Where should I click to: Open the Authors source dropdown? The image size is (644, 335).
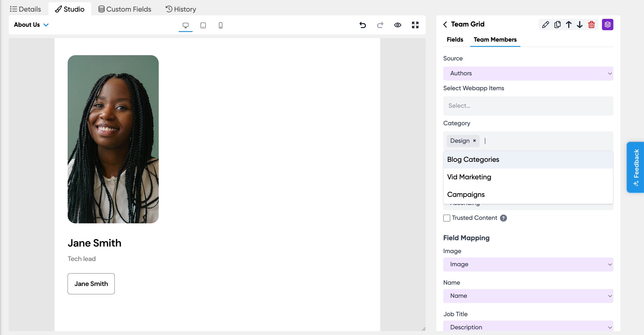528,74
